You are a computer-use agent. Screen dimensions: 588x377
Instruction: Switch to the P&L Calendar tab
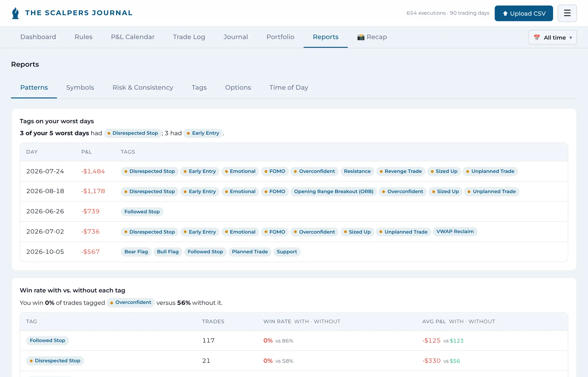tap(133, 37)
